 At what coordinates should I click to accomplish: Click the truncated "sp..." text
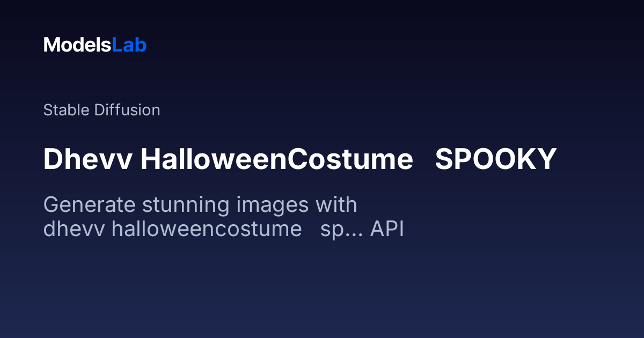pyautogui.click(x=340, y=230)
